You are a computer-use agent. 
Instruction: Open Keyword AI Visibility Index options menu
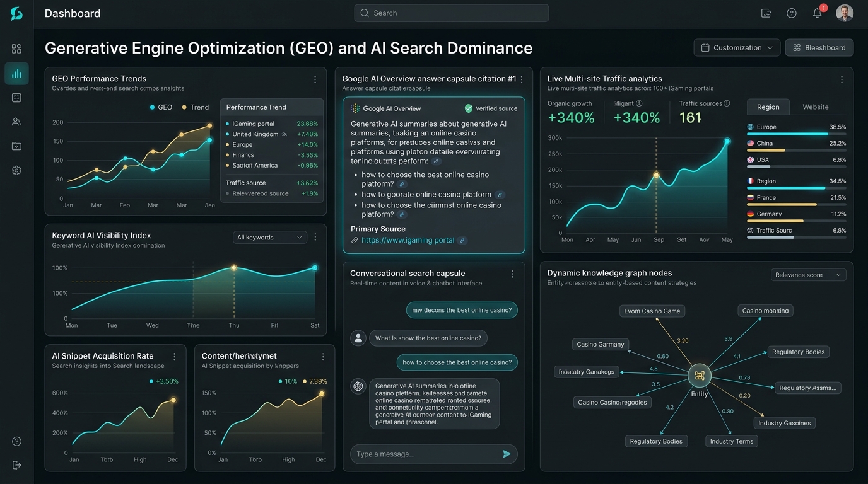(315, 237)
